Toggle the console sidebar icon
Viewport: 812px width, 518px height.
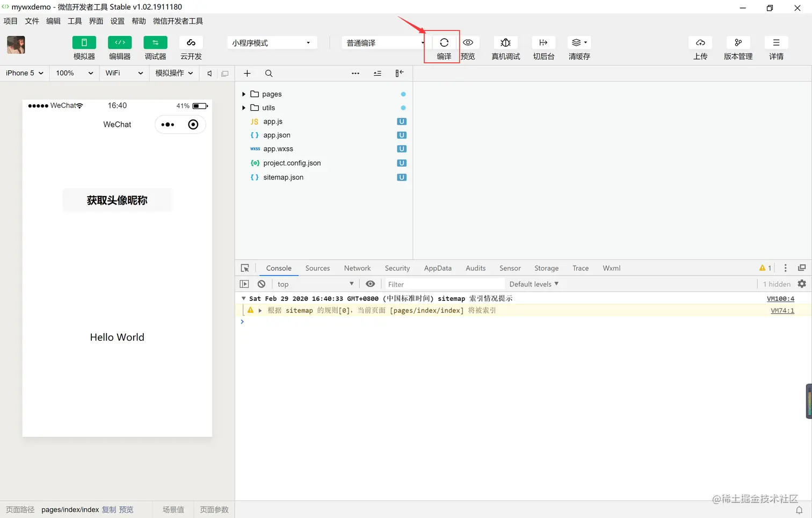coord(244,284)
